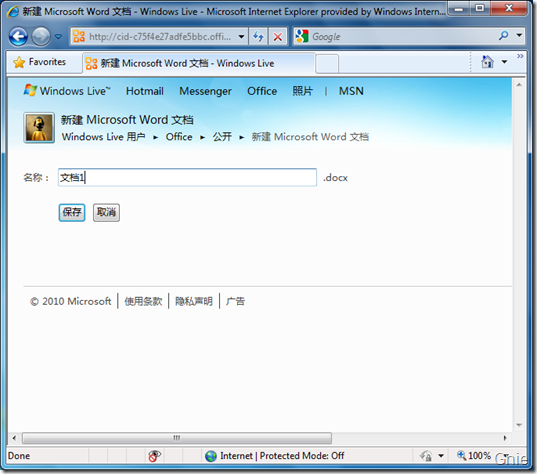Click the popup blocker status bar icon
537x474 pixels.
coord(154,456)
